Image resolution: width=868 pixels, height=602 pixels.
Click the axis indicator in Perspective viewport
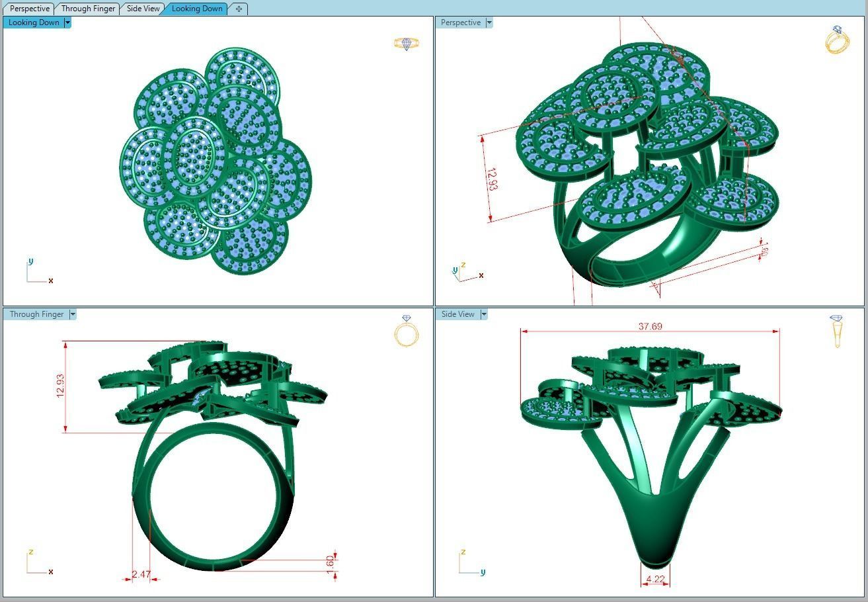[467, 272]
